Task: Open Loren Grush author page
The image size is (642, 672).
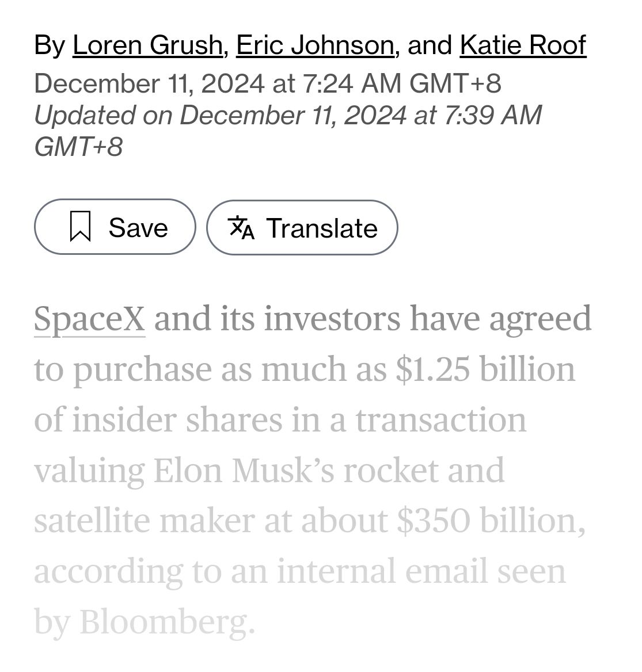Action: 147,45
